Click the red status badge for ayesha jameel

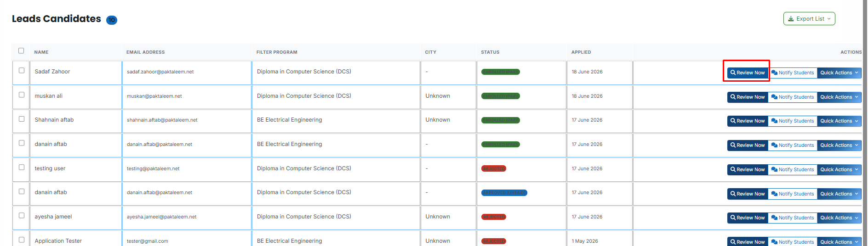pos(494,217)
